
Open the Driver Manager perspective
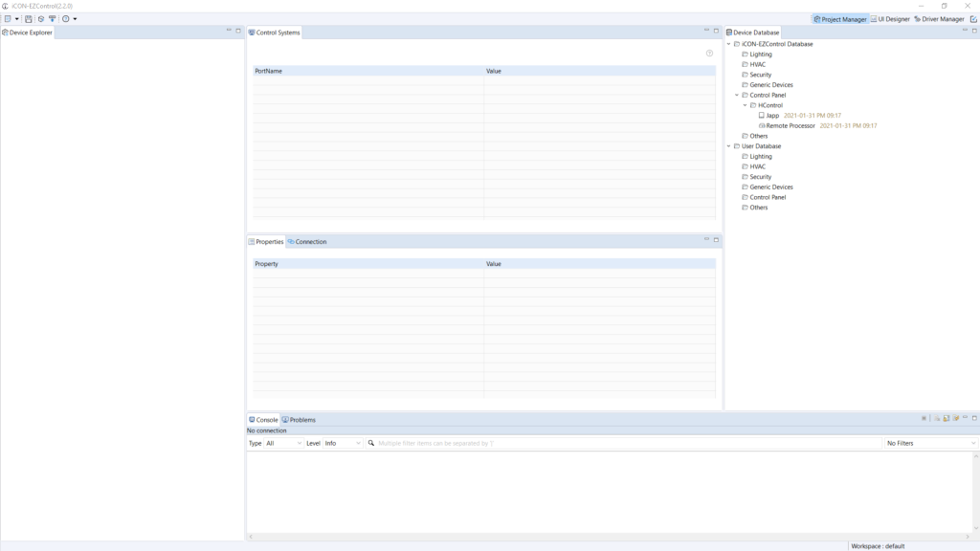[x=939, y=19]
